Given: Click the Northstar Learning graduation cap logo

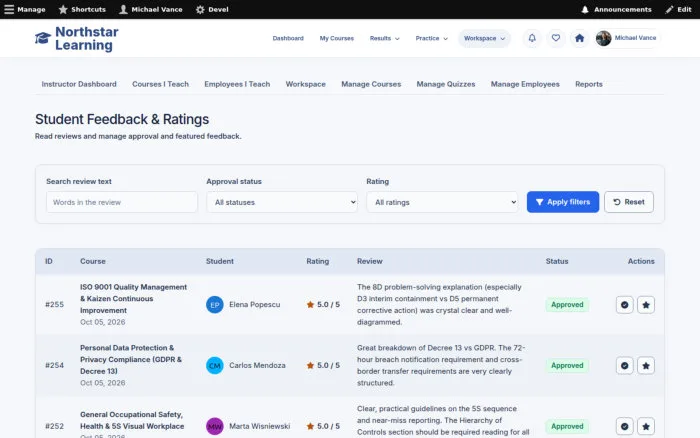Looking at the screenshot, I should click(43, 38).
